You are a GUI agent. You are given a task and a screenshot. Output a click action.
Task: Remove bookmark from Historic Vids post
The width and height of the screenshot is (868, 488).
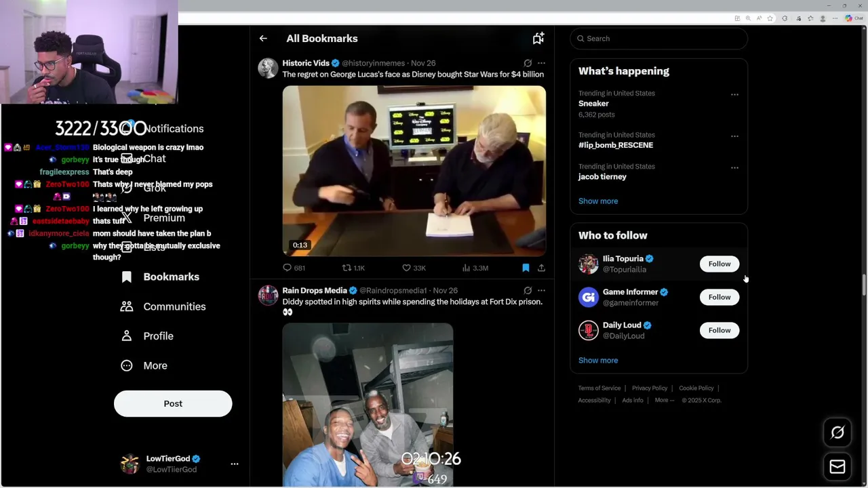pyautogui.click(x=526, y=268)
